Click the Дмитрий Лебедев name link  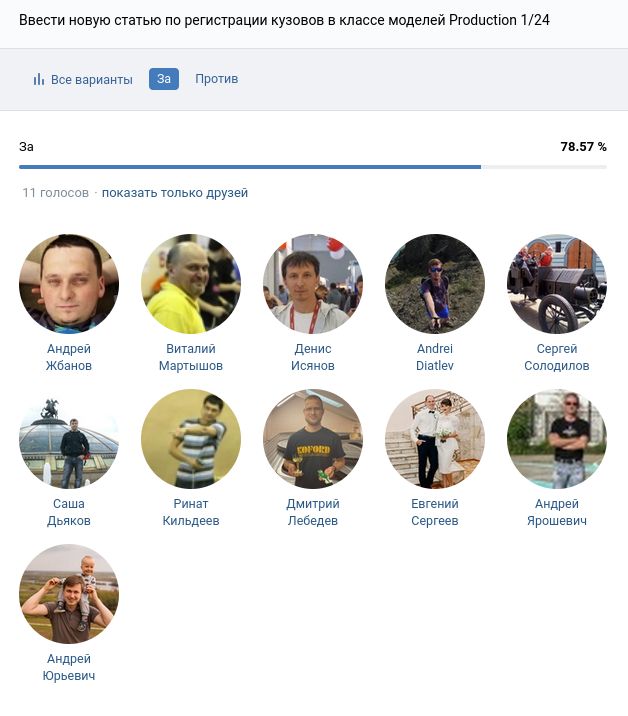[313, 512]
